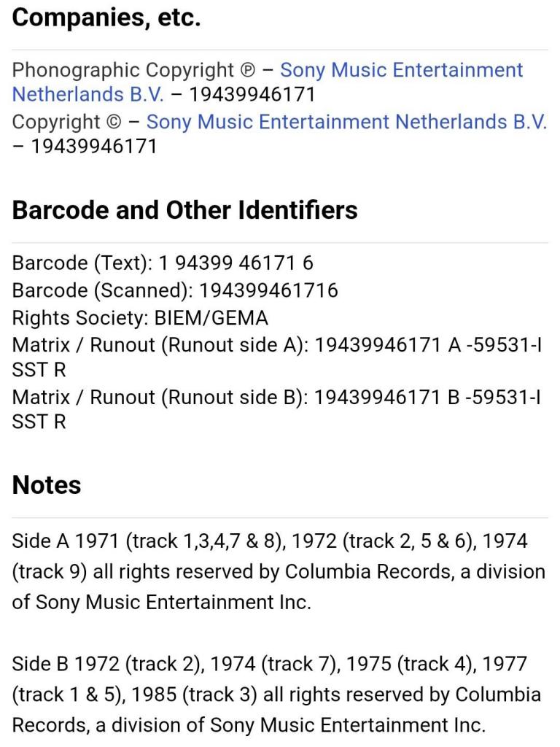Open Sony Music Entertainment link under Phonographic Copyright
Viewport: 560px width, 747px height.
coord(402,70)
